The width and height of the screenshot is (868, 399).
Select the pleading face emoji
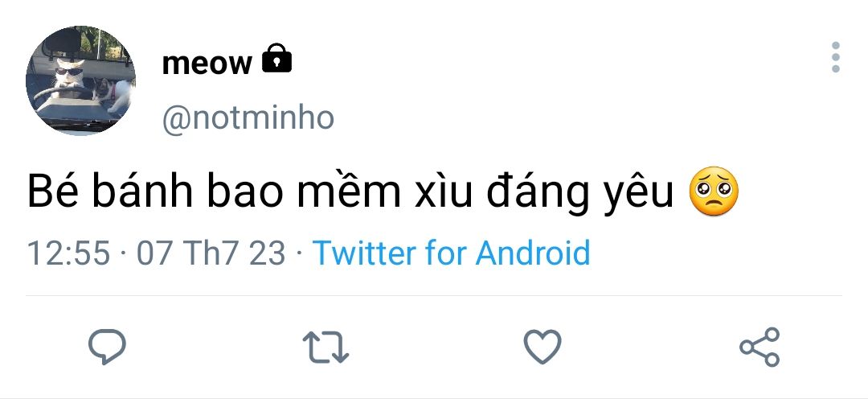pyautogui.click(x=714, y=191)
